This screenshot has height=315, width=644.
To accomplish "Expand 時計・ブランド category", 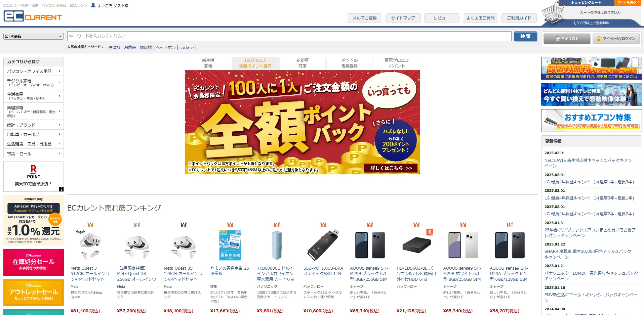I will (x=34, y=125).
